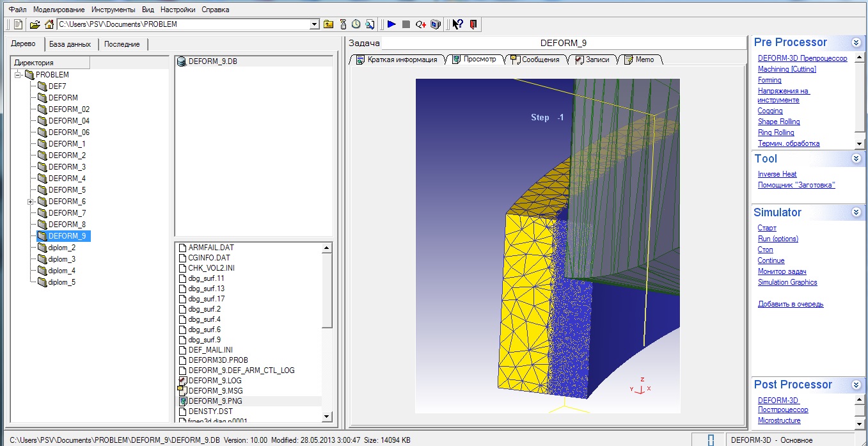
Task: Collapse the PROBLEM root folder
Action: click(18, 75)
